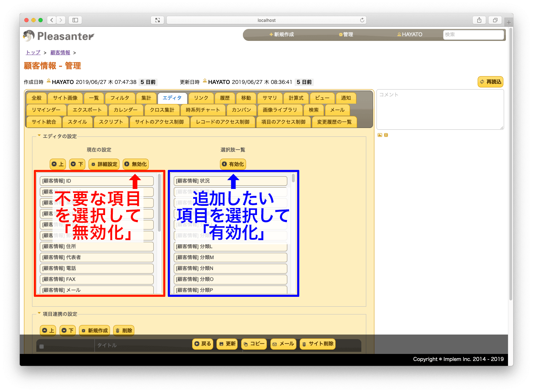Click 上 in the エディタの設定 section
This screenshot has height=392, width=533.
tap(58, 164)
